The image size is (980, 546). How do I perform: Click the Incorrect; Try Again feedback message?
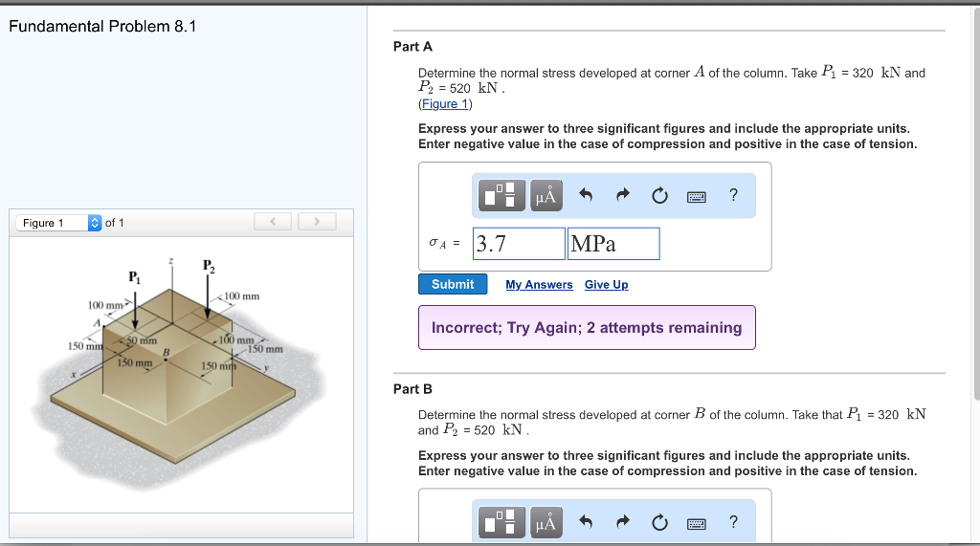[587, 327]
